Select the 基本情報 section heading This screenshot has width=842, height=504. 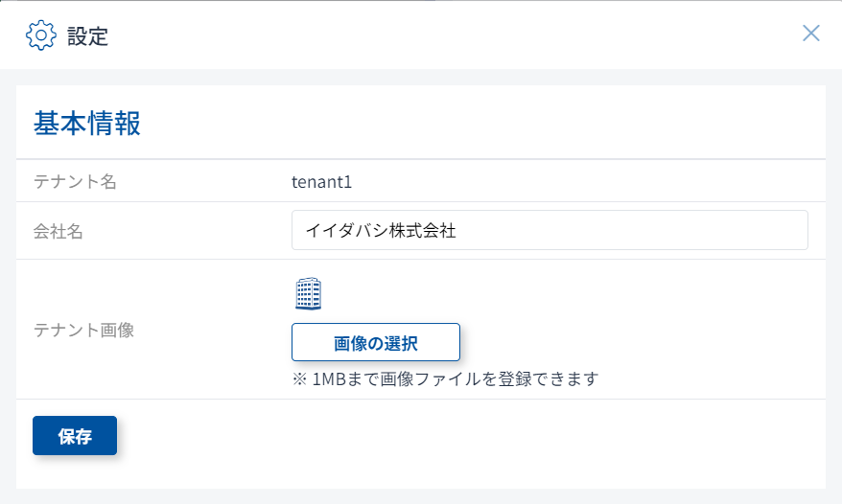coord(87,124)
